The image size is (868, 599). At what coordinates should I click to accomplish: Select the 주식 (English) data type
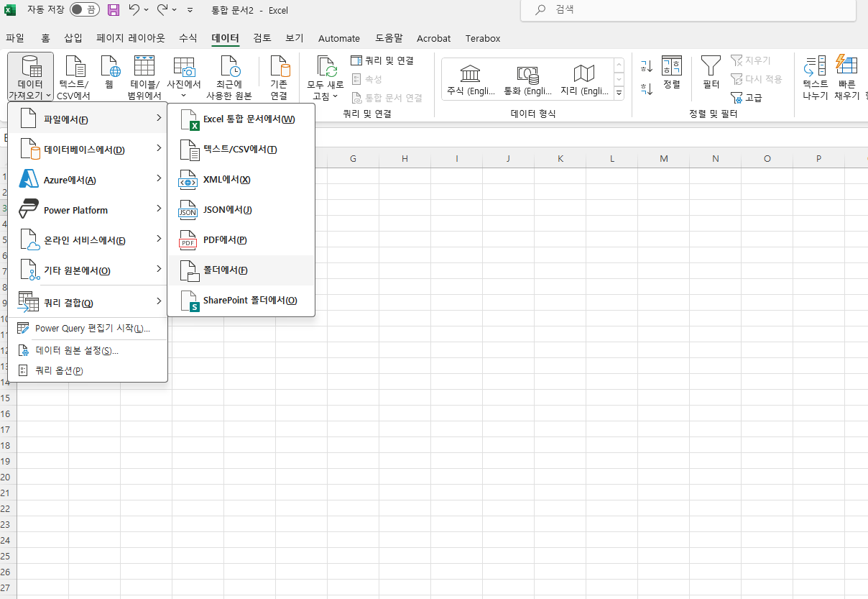(471, 79)
